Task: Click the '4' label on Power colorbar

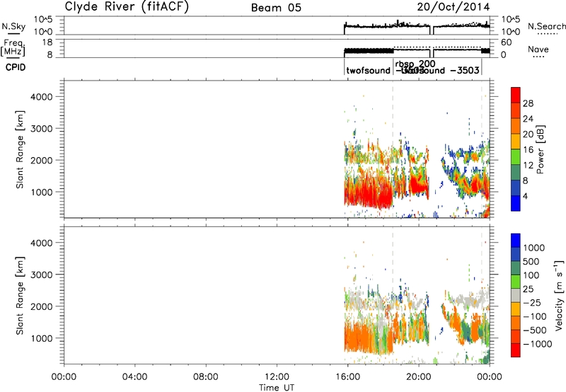Action: [x=526, y=196]
